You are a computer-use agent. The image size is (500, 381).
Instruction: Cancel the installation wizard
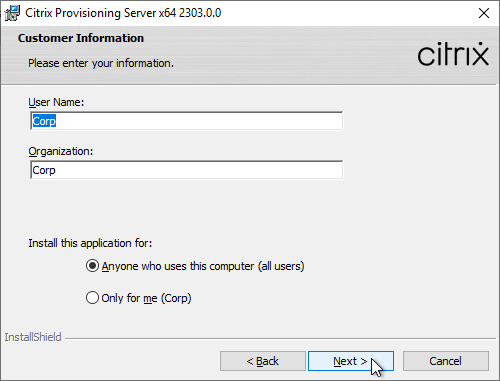tap(446, 361)
